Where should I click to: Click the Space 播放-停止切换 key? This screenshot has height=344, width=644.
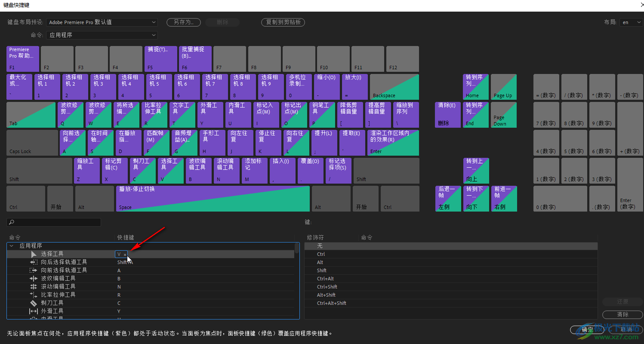pyautogui.click(x=213, y=199)
